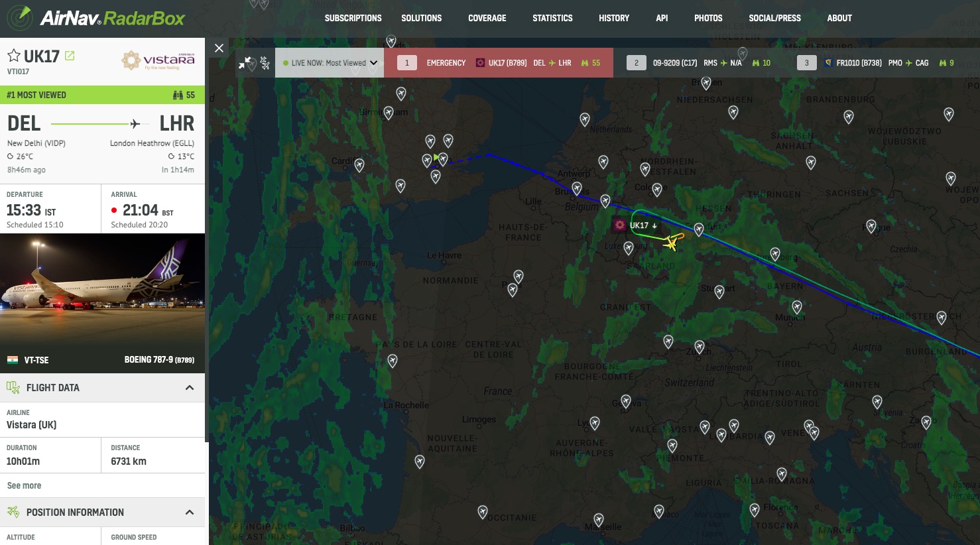
Task: Click the aircraft filter icon beside collapse arrows
Action: pyautogui.click(x=265, y=63)
